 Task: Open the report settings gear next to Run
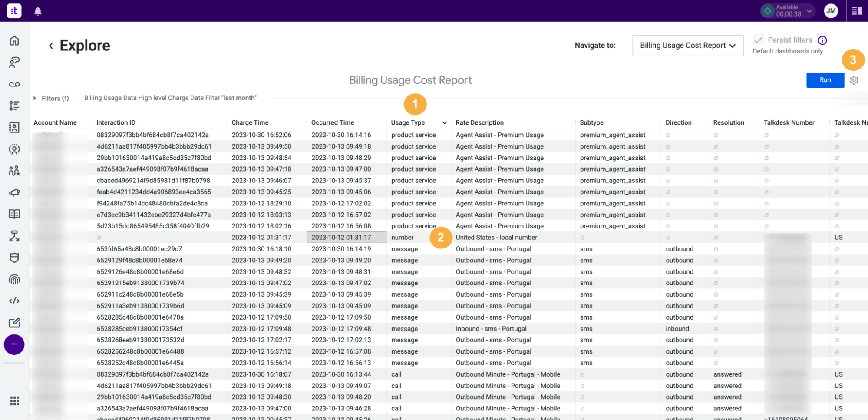coord(854,80)
